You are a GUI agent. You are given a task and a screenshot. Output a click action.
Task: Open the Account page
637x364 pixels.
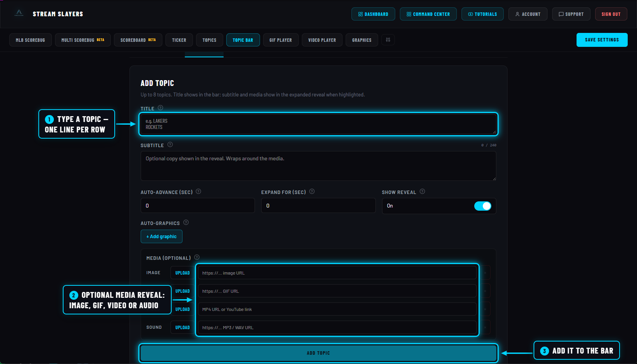(528, 14)
